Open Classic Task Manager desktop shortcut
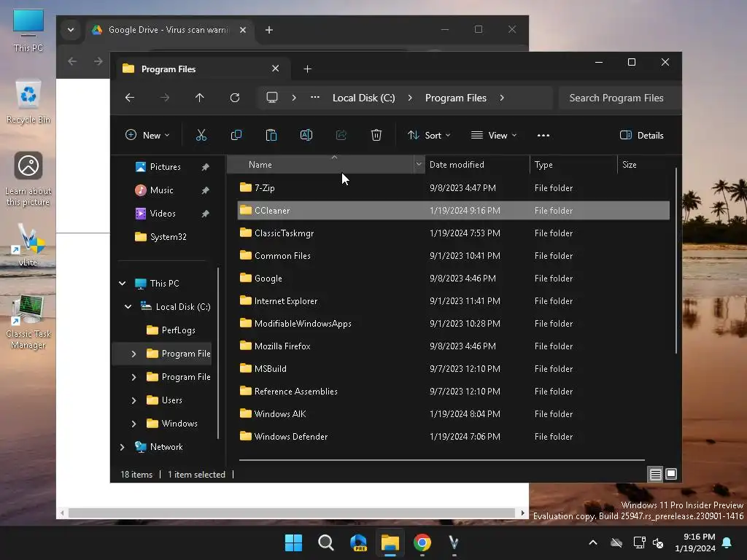 point(28,322)
